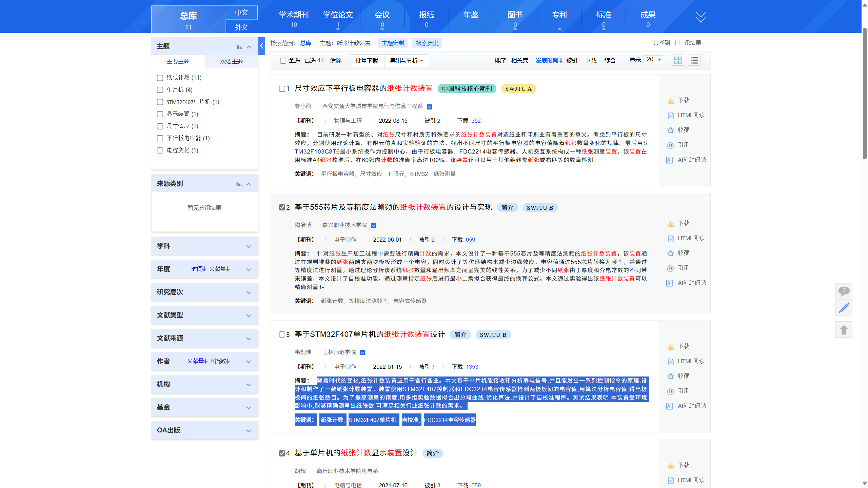Tick the 单片机 (4) topic checkbox
This screenshot has height=488, width=868.
160,90
